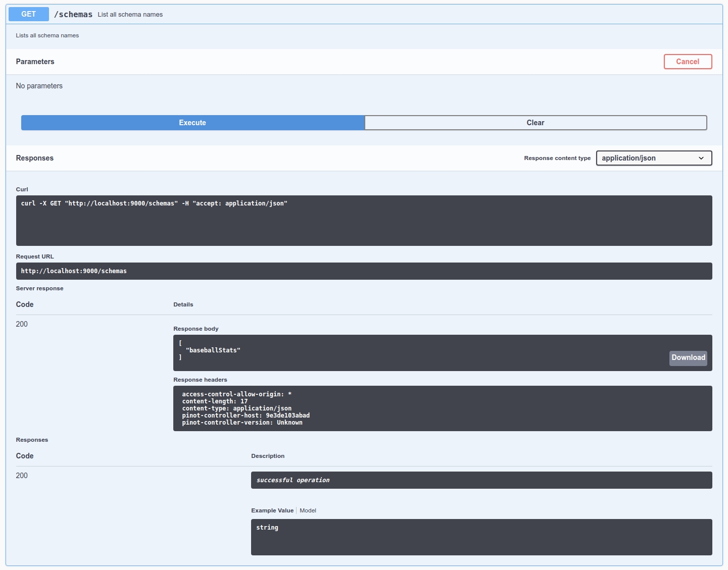Collapse the /schemas endpoint path header
The width and height of the screenshot is (728, 570).
73,15
